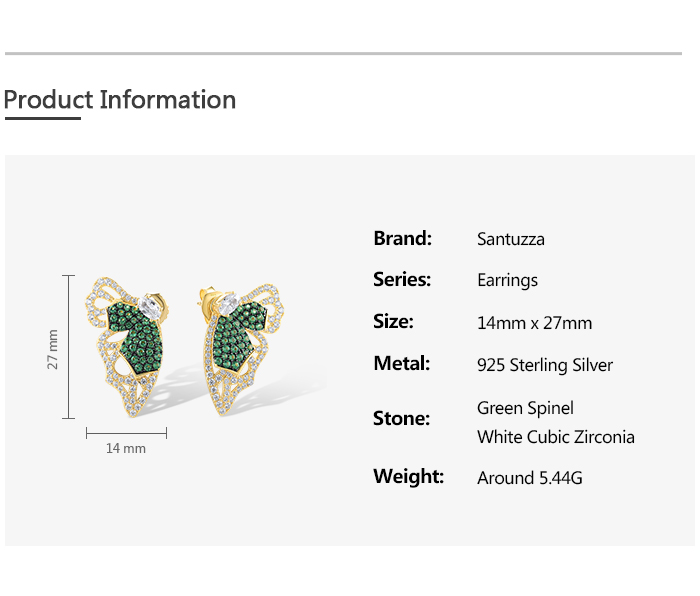Click the 27 mm height label
The width and height of the screenshot is (700, 596).
[53, 348]
